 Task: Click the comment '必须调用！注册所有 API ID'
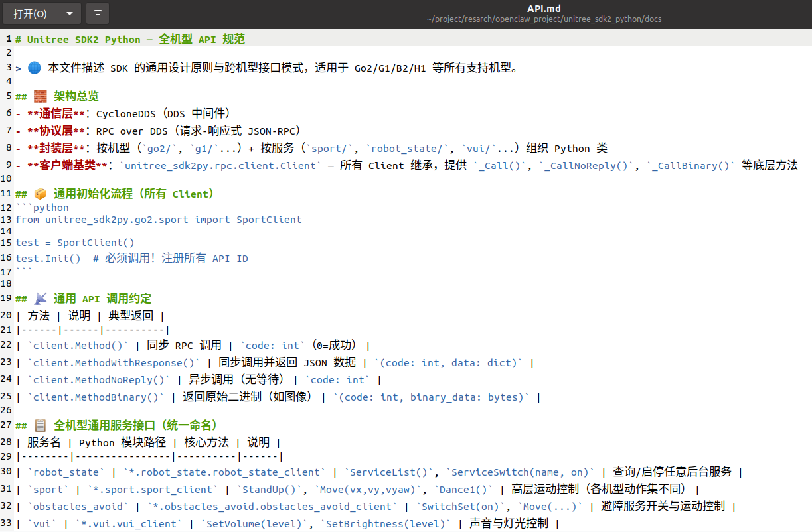[x=177, y=258]
